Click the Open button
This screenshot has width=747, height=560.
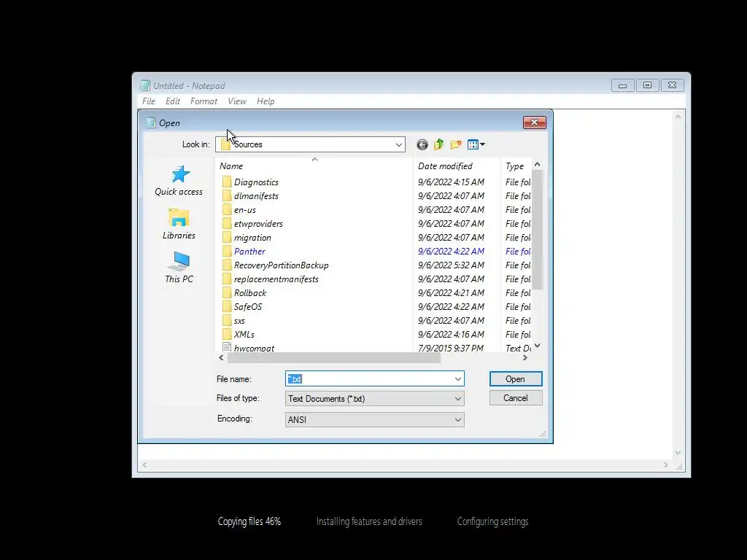[516, 379]
